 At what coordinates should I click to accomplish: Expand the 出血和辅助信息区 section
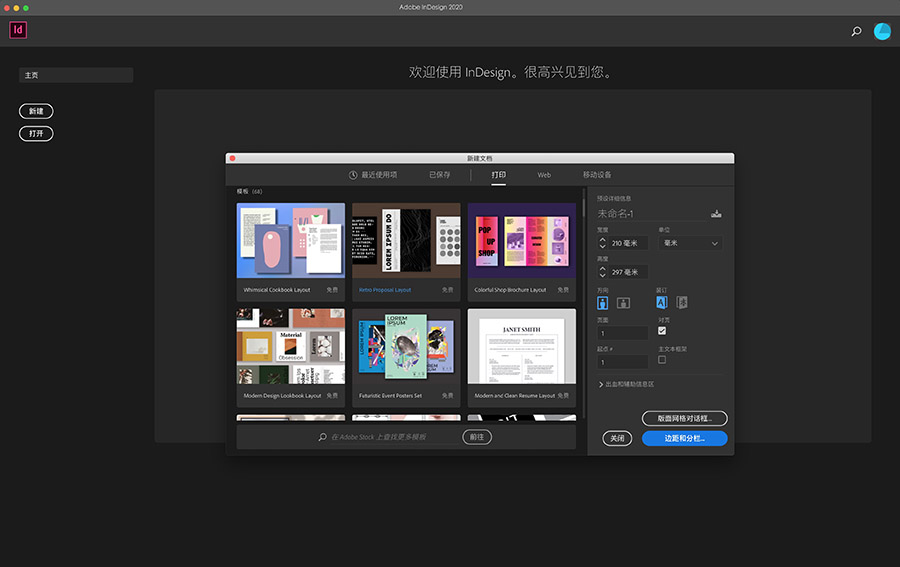click(x=626, y=385)
